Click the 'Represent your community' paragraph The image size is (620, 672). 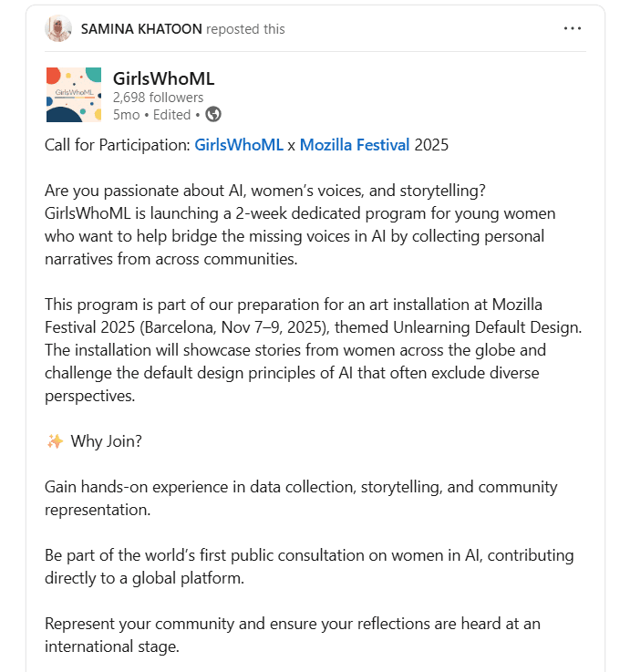pos(292,635)
